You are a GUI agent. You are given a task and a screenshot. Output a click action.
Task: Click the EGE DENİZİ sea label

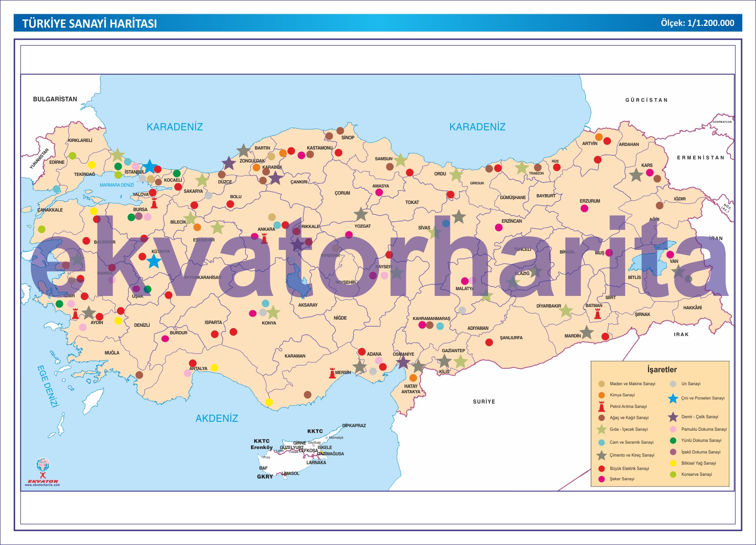(48, 386)
